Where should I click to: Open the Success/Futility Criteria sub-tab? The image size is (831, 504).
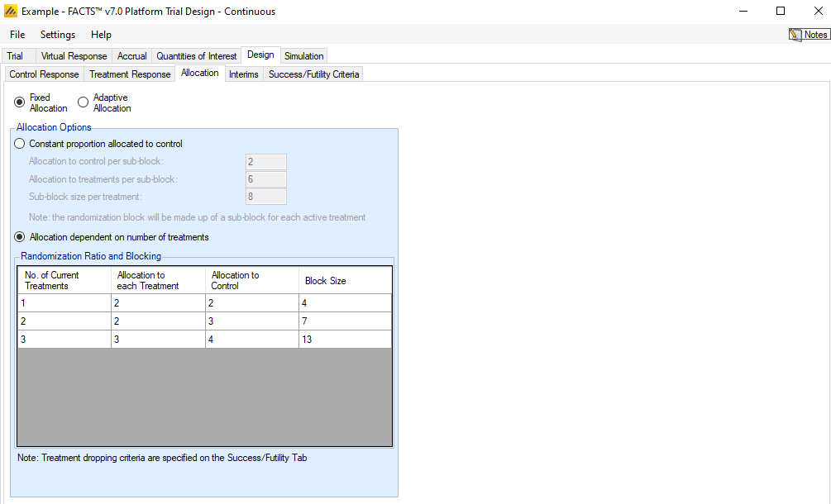coord(313,74)
